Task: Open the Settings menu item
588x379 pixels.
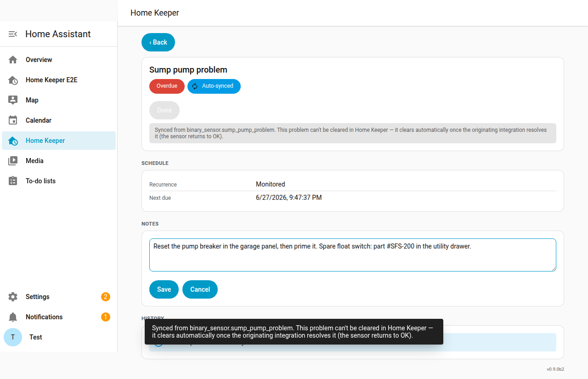Action: [x=59, y=297]
